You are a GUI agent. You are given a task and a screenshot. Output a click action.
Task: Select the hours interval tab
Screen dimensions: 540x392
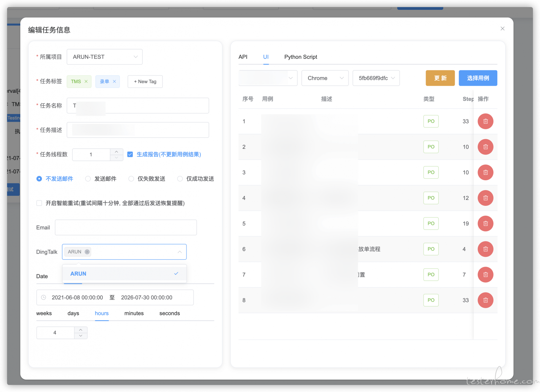pyautogui.click(x=102, y=313)
